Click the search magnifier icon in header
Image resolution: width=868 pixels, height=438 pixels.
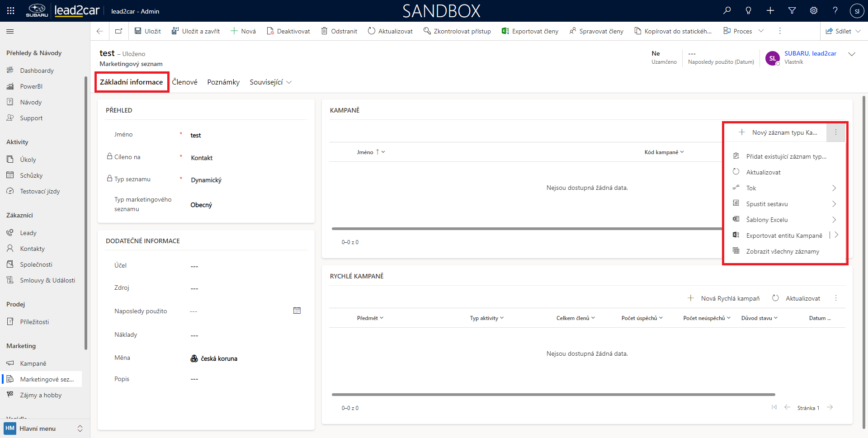[x=727, y=11]
